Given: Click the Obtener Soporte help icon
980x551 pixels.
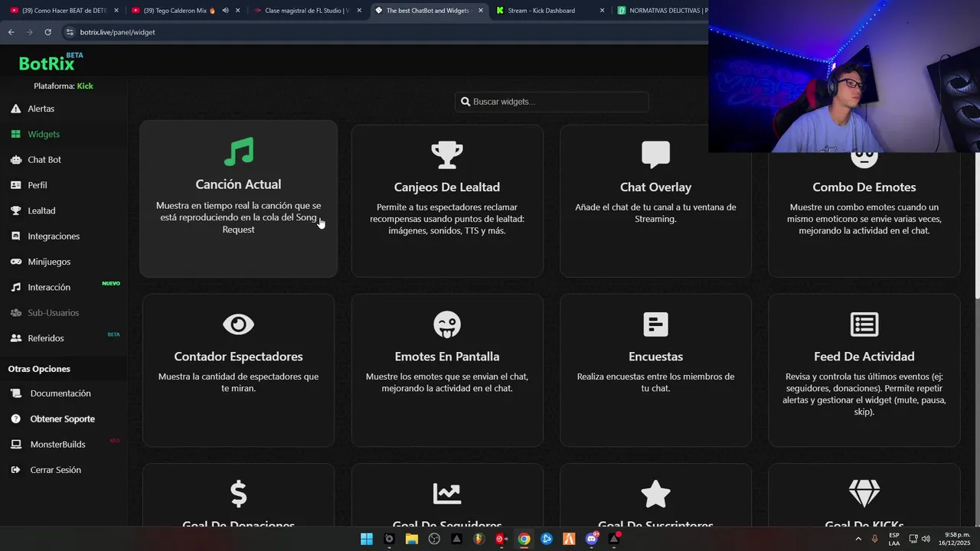Looking at the screenshot, I should tap(16, 419).
